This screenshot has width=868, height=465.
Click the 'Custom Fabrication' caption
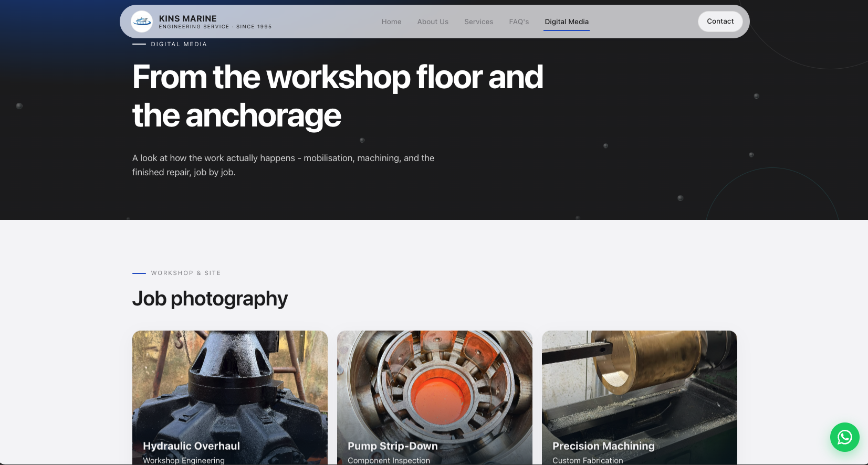(588, 460)
